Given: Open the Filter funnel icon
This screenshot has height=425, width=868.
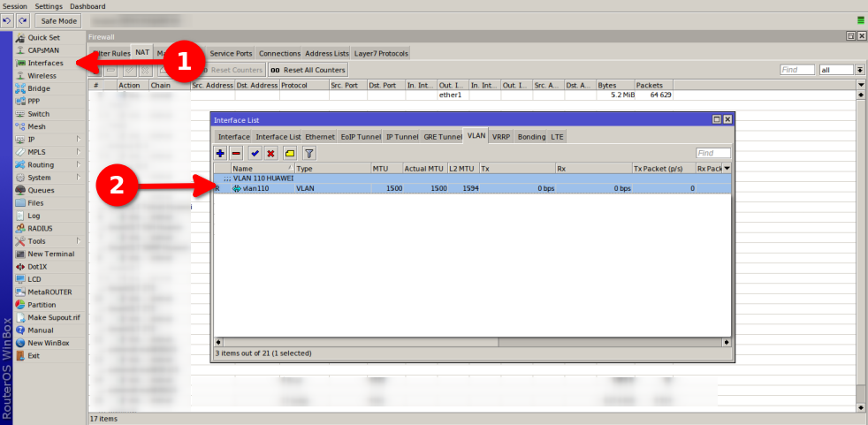Looking at the screenshot, I should pyautogui.click(x=309, y=153).
